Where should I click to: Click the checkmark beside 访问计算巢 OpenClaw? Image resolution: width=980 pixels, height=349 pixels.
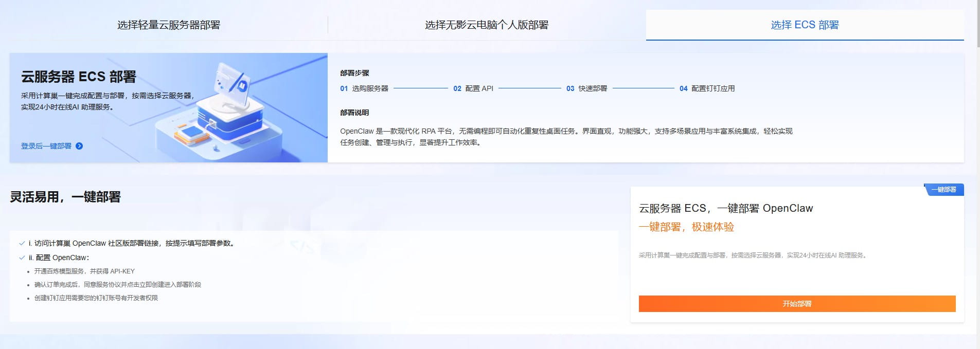pos(22,243)
